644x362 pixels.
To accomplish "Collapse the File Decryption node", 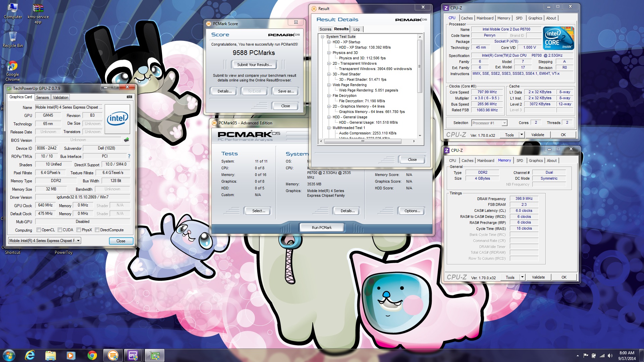I will 329,96.
